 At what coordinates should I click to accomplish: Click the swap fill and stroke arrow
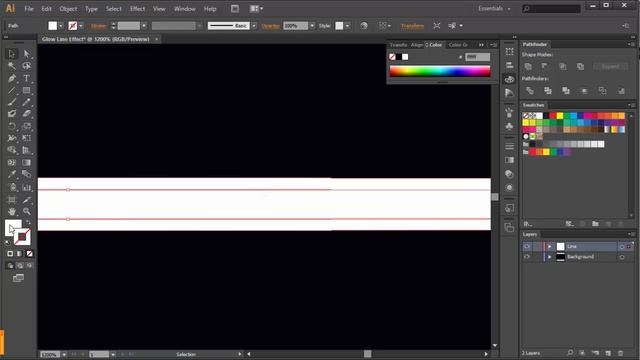coord(28,223)
